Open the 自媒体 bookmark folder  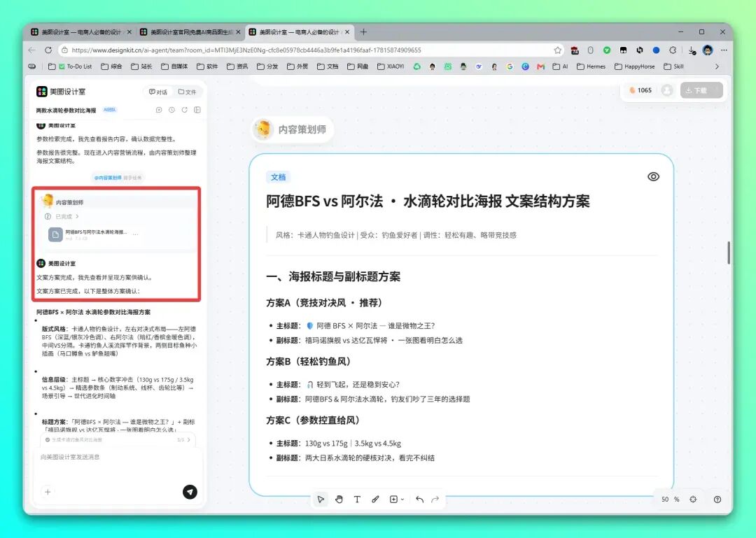pos(175,66)
